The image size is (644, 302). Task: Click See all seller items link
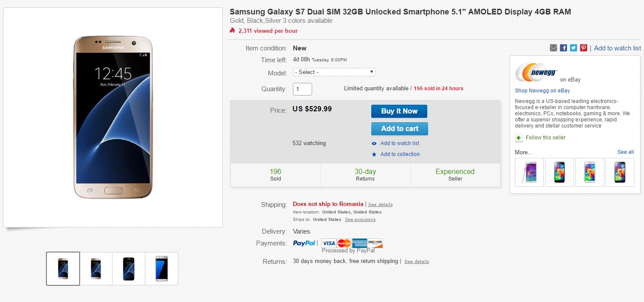(x=625, y=152)
